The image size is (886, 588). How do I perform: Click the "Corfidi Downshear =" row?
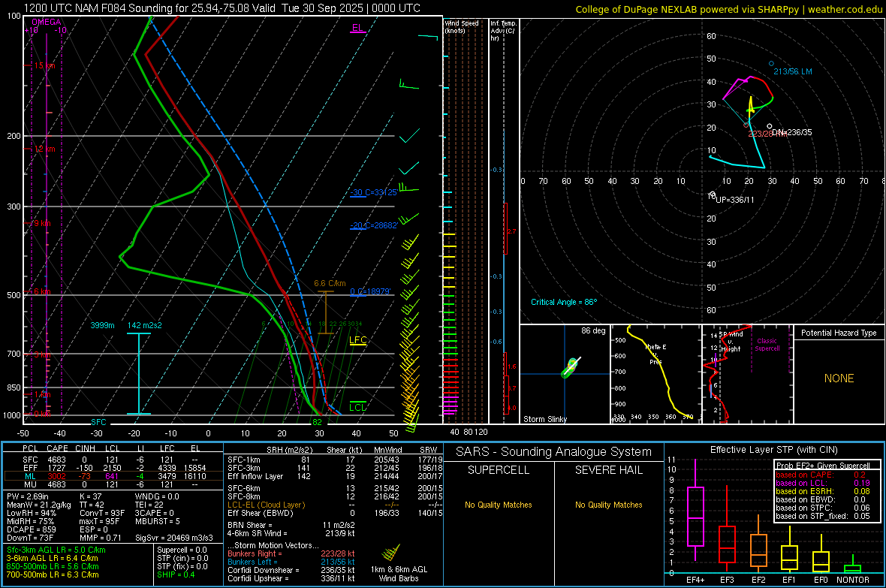point(291,570)
